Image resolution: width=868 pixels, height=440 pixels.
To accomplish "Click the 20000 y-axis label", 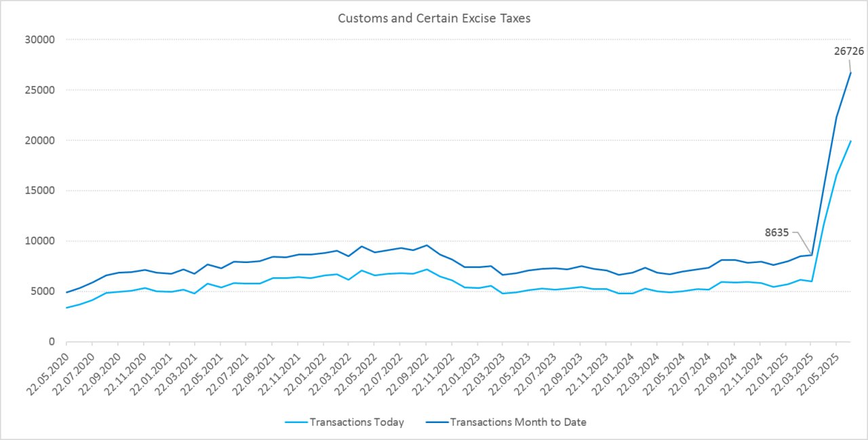I will 40,140.
